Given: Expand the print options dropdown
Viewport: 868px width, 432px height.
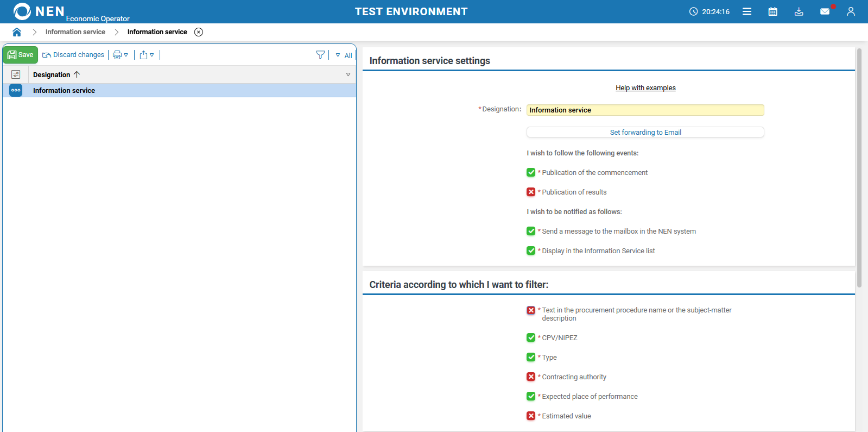Looking at the screenshot, I should tap(121, 55).
